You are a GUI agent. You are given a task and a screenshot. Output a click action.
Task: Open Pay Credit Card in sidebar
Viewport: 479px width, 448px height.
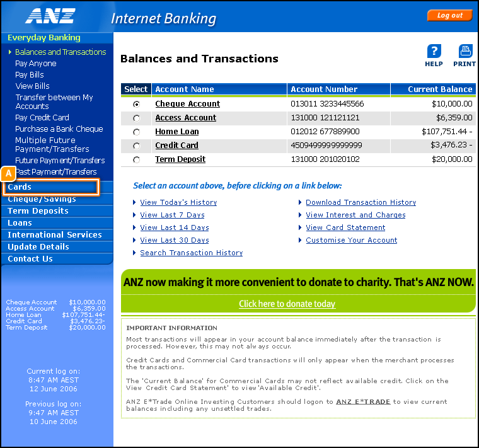click(42, 118)
